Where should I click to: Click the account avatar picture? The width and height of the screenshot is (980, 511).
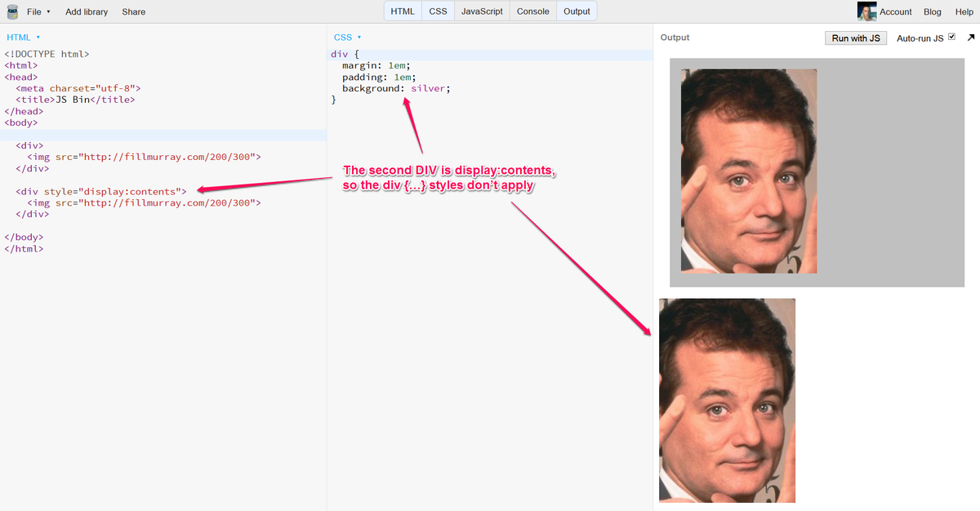866,11
